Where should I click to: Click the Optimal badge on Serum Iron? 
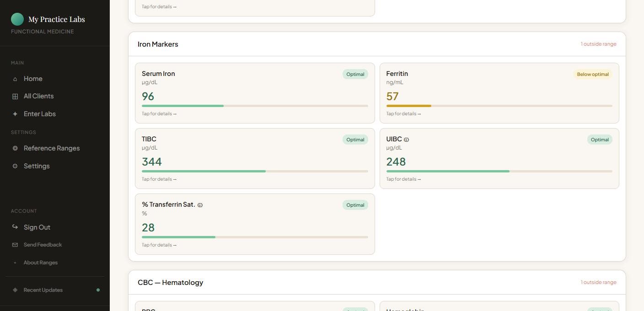[355, 74]
